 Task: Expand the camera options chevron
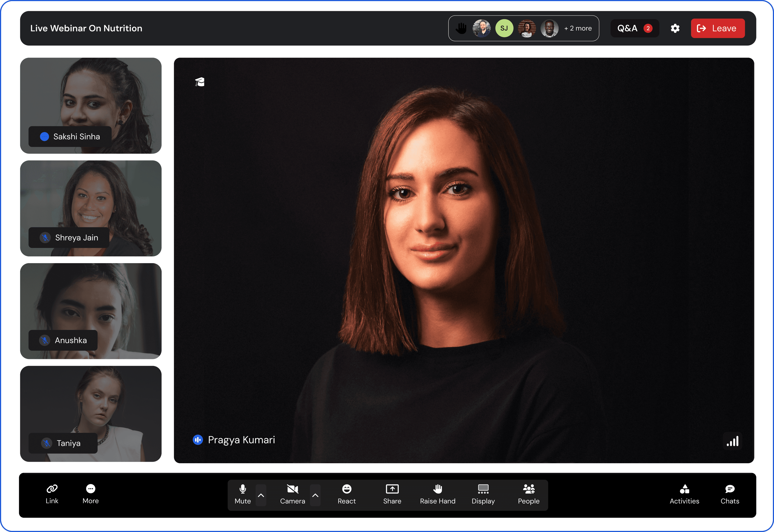point(315,495)
